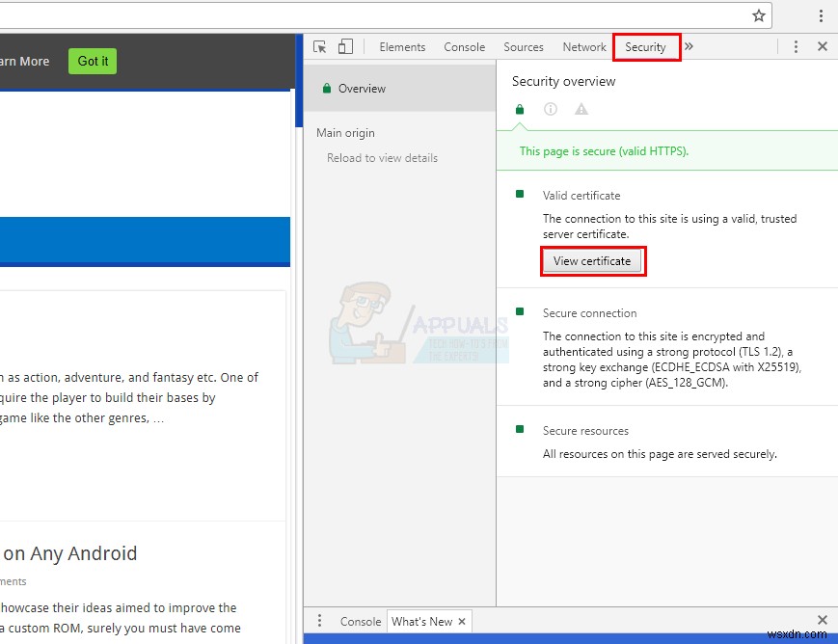
Task: Open the console drawer options menu
Action: point(319,621)
